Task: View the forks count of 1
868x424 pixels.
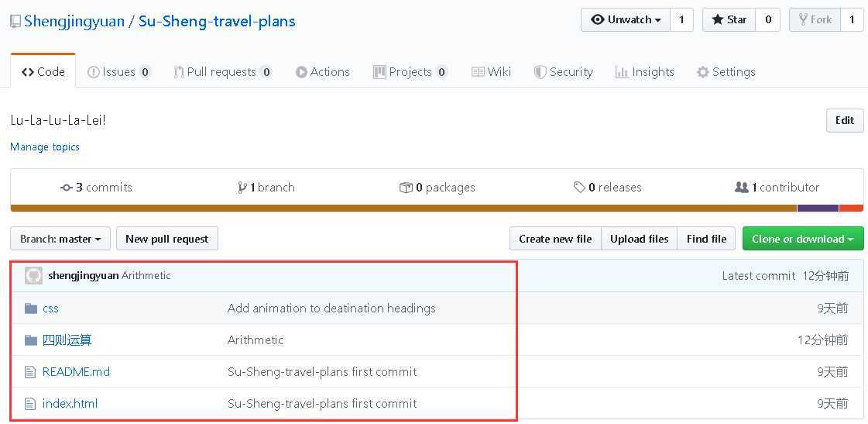Action: point(852,20)
